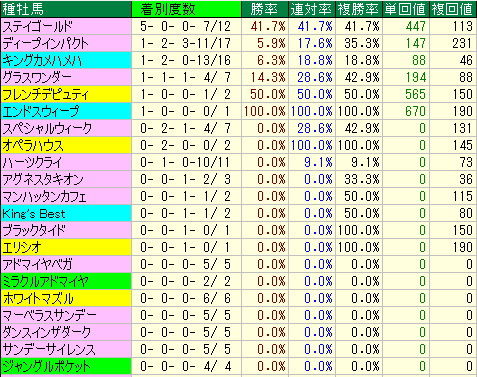This screenshot has height=377, width=477.
Task: Click ハーツクライ 連対率 9.1%
Action: (x=318, y=162)
